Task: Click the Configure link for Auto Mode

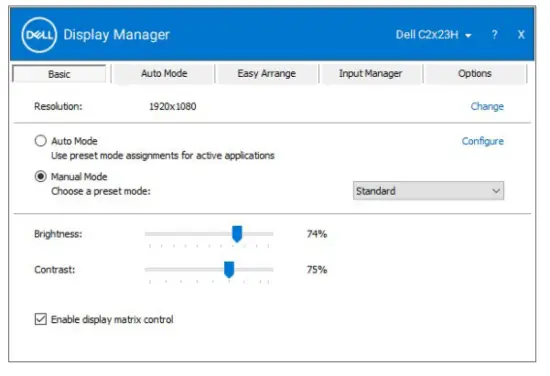Action: coord(483,141)
